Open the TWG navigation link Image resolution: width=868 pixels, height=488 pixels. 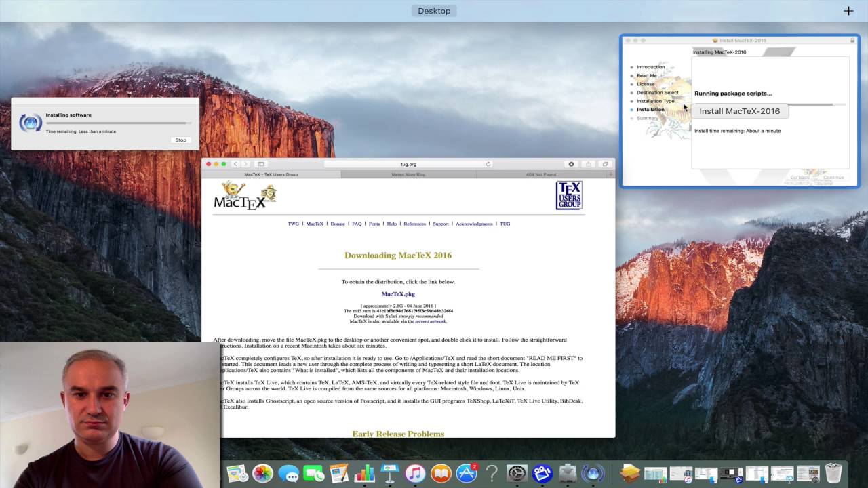(x=293, y=224)
